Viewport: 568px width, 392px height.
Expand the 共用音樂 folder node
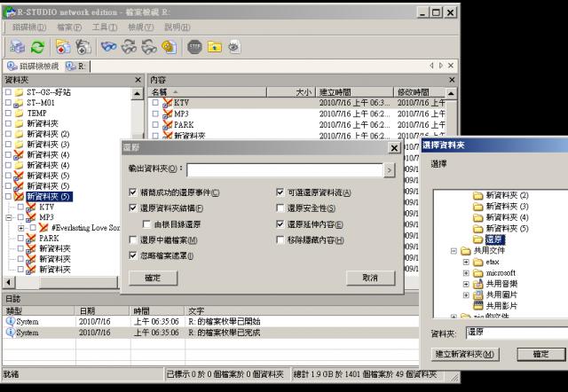pos(466,284)
